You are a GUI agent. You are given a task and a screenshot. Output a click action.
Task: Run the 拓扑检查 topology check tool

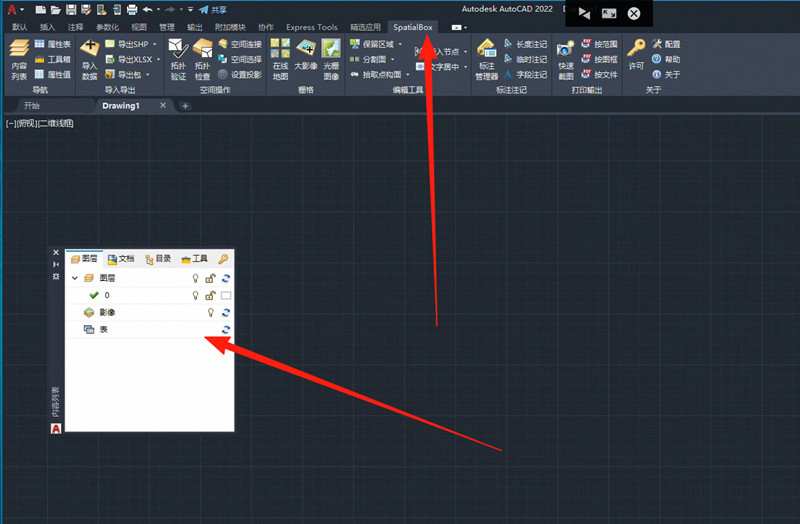[203, 59]
